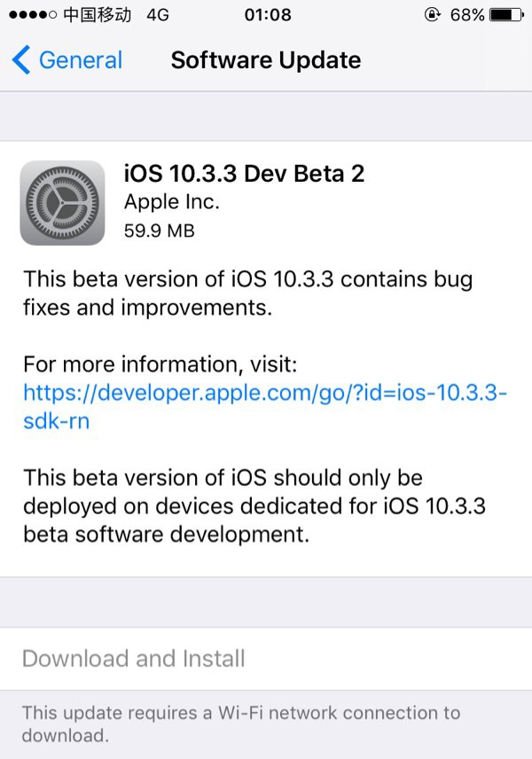Tap the Wi-Fi network requirement note
This screenshot has width=532, height=759.
[x=241, y=724]
